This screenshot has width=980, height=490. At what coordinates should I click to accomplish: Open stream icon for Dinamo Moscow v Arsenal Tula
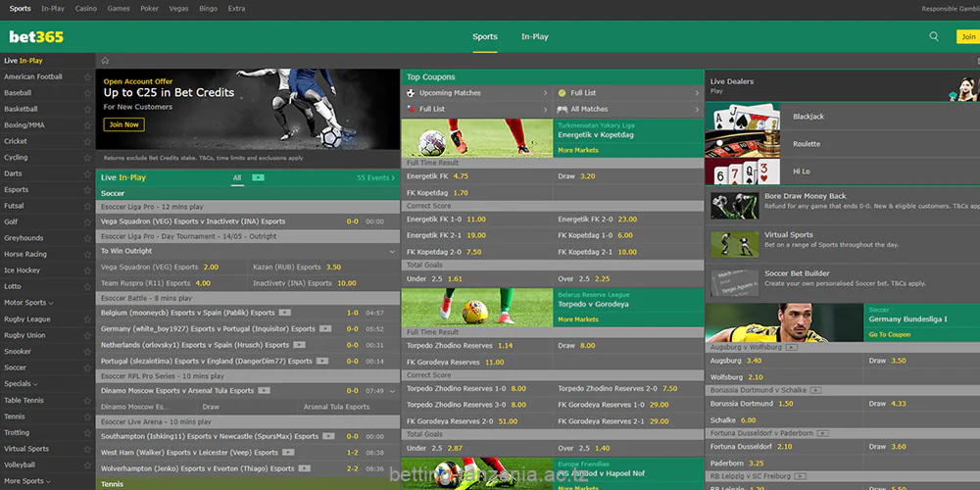click(x=265, y=391)
